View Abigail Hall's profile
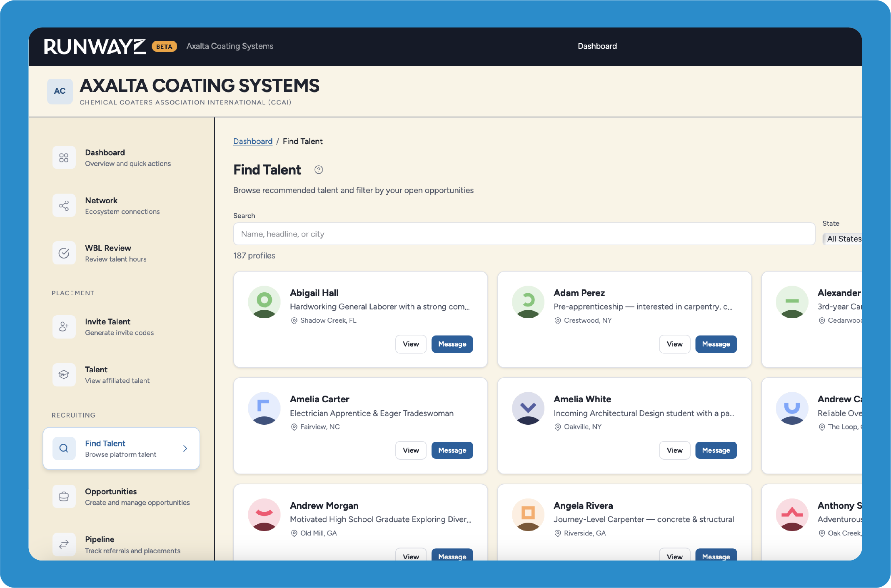This screenshot has width=891, height=588. [411, 344]
